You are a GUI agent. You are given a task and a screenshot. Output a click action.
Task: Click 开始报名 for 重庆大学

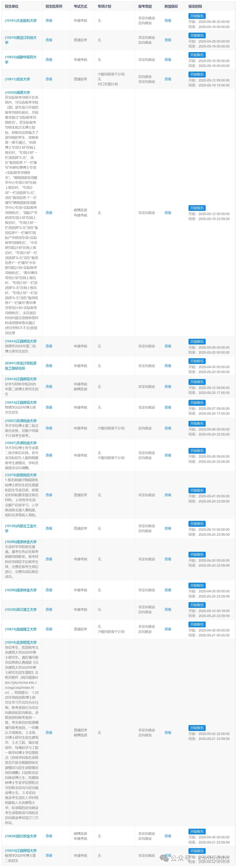[197, 75]
